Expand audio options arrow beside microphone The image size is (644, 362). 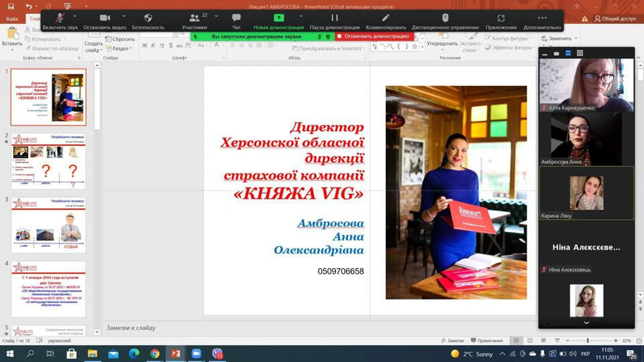tap(75, 16)
